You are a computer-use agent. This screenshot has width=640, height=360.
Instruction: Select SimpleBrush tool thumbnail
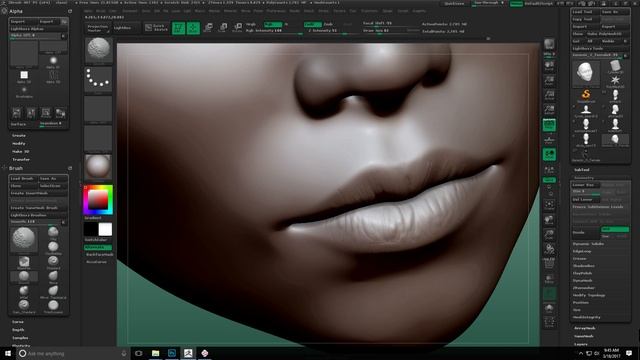pos(586,95)
